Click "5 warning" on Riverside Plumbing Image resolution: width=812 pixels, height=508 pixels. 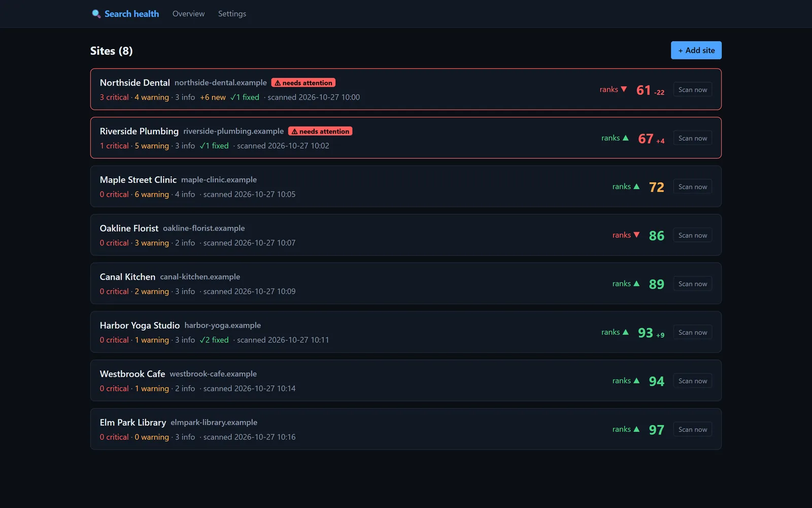pyautogui.click(x=152, y=146)
